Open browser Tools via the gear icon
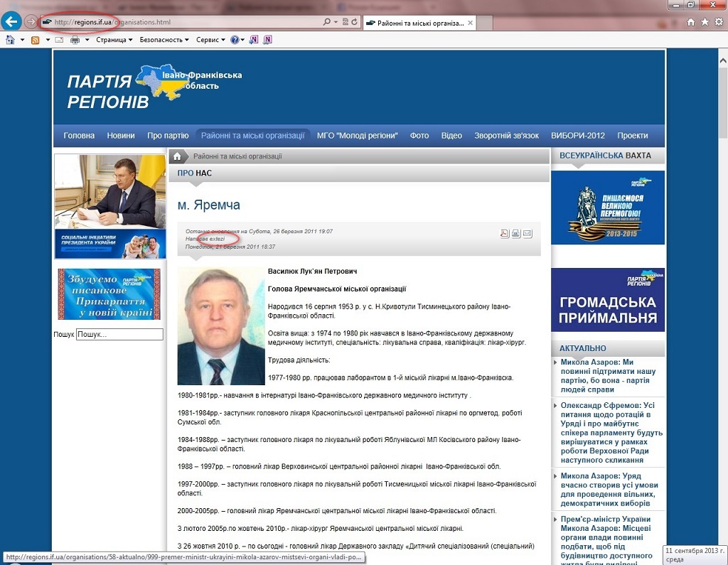The image size is (728, 565). point(719,22)
